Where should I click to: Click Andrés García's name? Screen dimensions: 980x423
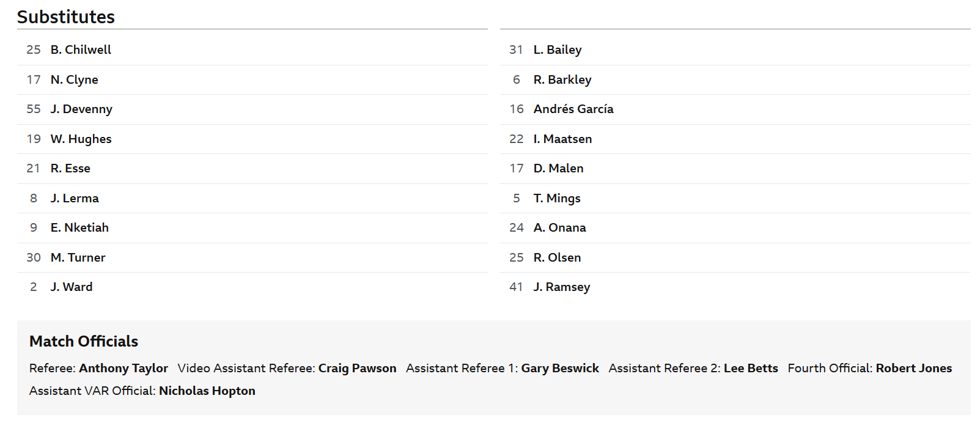pos(573,109)
